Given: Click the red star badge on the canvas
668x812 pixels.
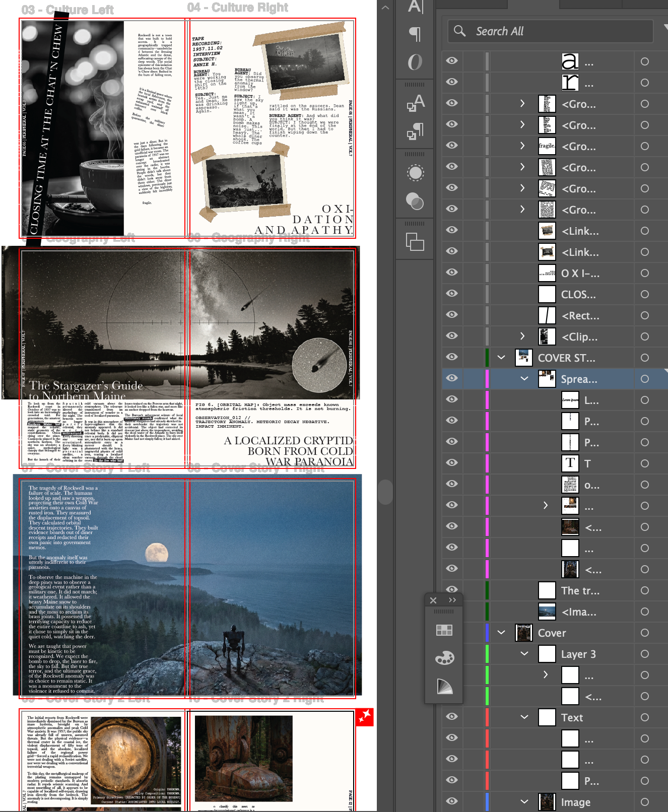Looking at the screenshot, I should click(x=365, y=717).
